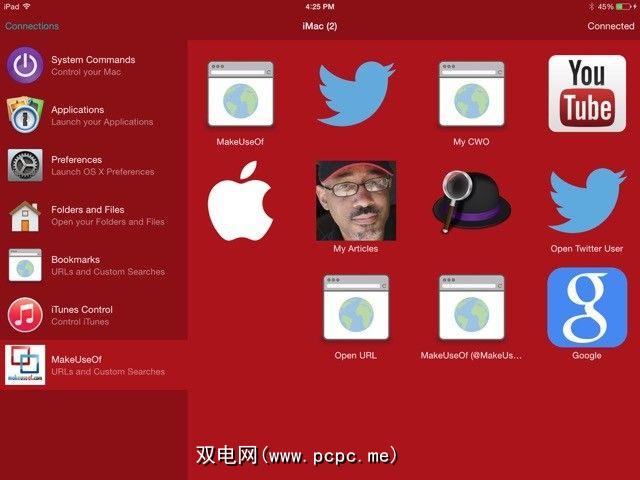Go back to Connections

coord(32,26)
